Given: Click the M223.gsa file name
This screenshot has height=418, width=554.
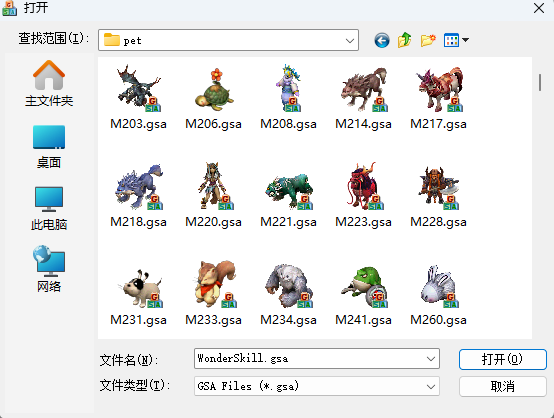Looking at the screenshot, I should coord(363,222).
